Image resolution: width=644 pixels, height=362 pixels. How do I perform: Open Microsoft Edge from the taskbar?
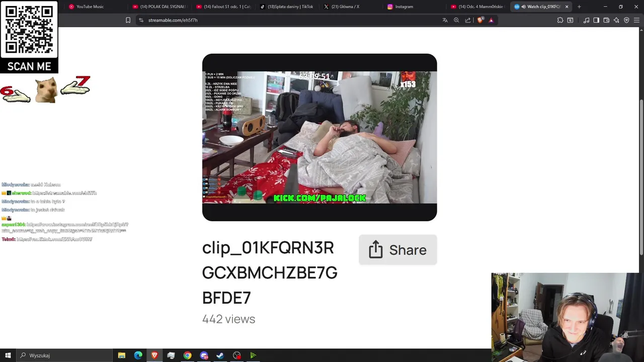pos(138,355)
